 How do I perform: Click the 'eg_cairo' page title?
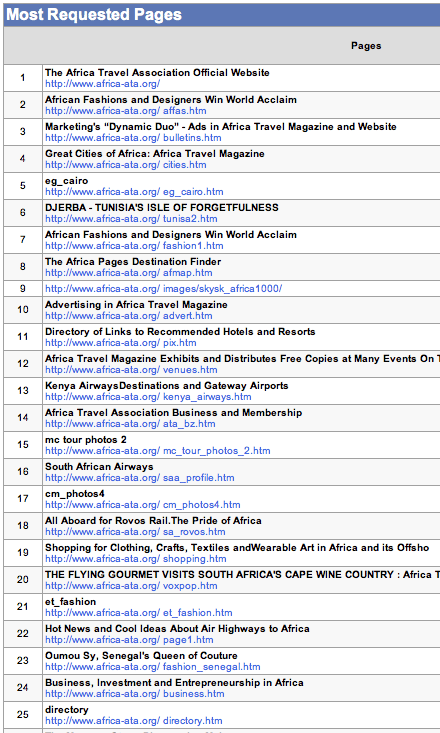coord(66,181)
